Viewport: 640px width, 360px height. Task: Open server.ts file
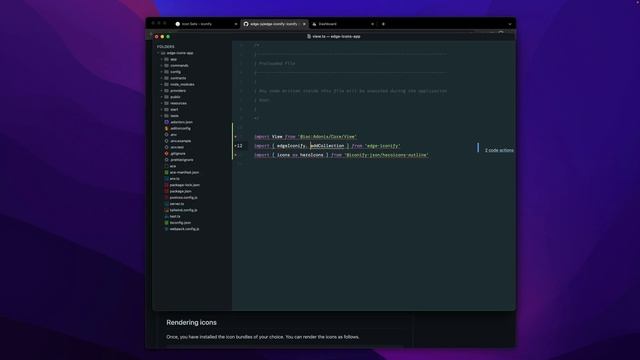177,204
